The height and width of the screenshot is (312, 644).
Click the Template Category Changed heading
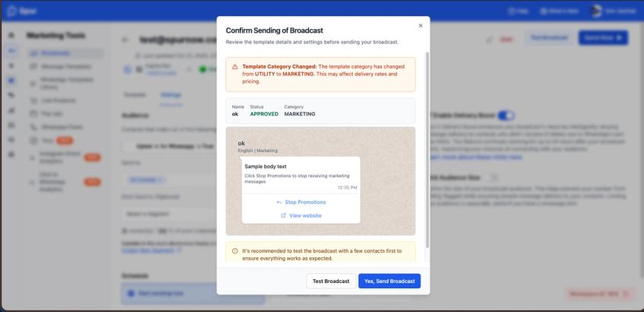[x=279, y=66]
